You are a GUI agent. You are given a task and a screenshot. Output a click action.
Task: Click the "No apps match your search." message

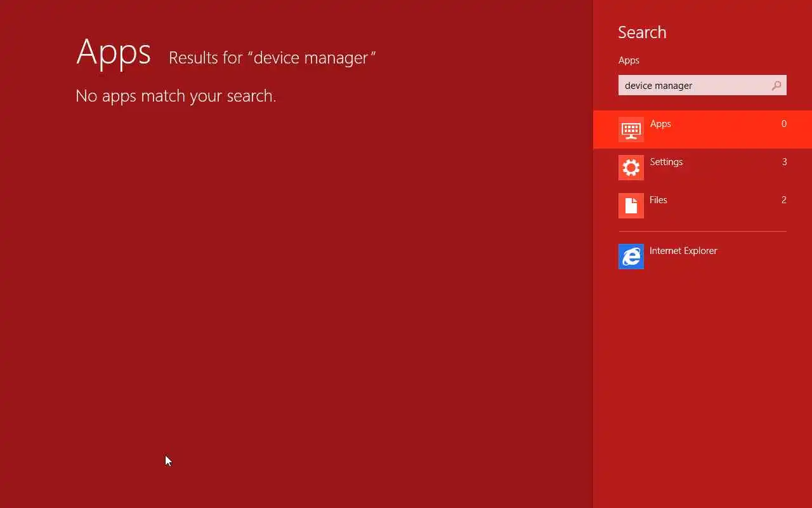pyautogui.click(x=176, y=96)
